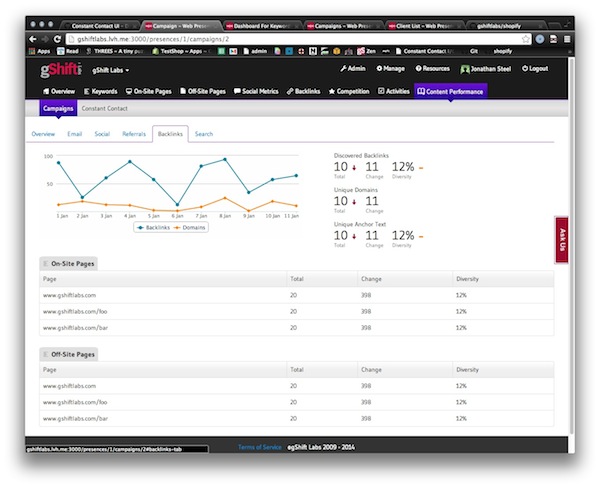Toggle Backlinks series in chart legend
The width and height of the screenshot is (600, 488).
point(153,228)
